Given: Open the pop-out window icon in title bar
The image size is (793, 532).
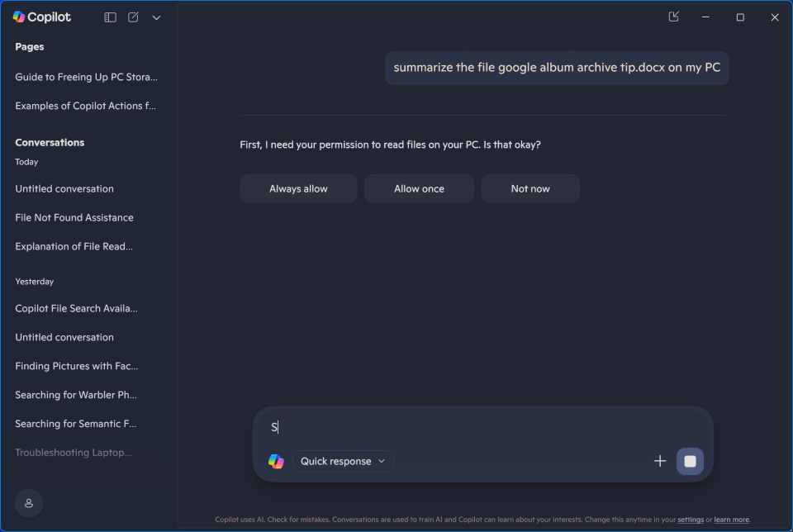Looking at the screenshot, I should (674, 17).
